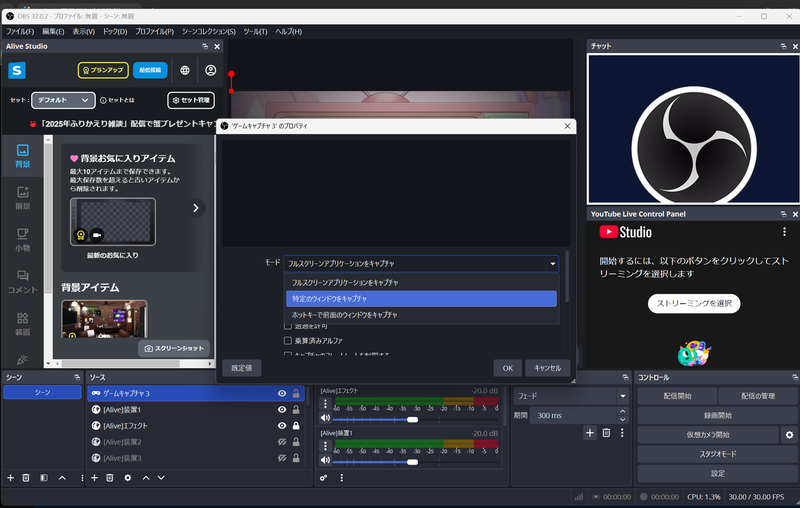Open the account profile icon in Alive Studio
Image resolution: width=800 pixels, height=508 pixels.
[211, 71]
